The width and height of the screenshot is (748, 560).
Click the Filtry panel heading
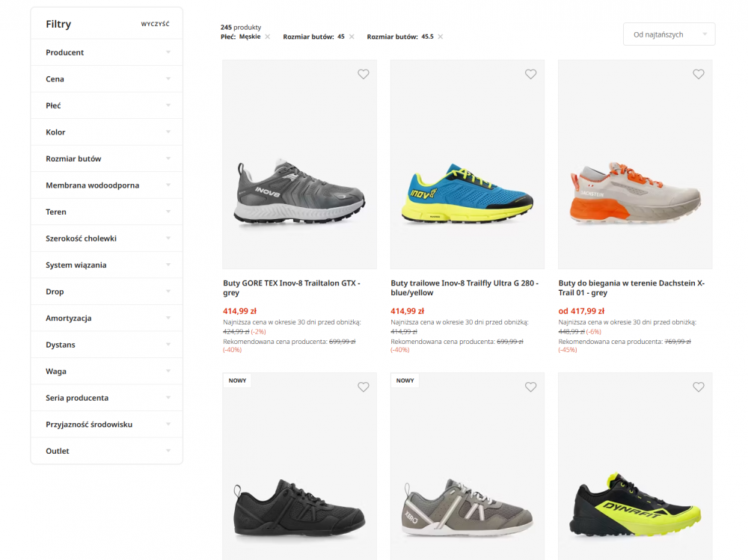tap(58, 24)
